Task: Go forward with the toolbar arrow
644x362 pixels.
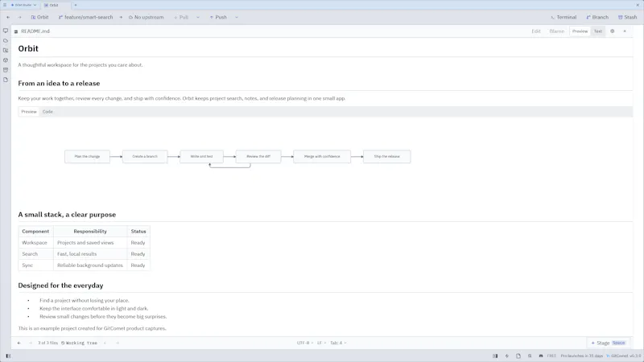Action: pos(19,17)
